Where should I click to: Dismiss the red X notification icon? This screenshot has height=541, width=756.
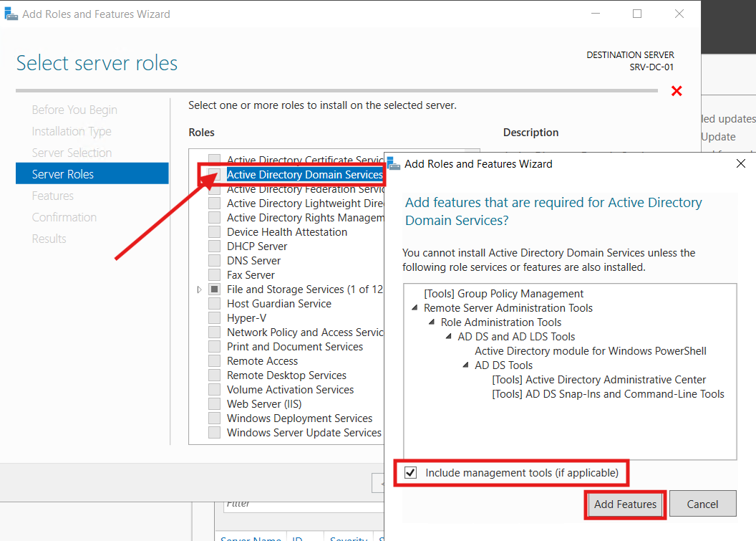(677, 91)
